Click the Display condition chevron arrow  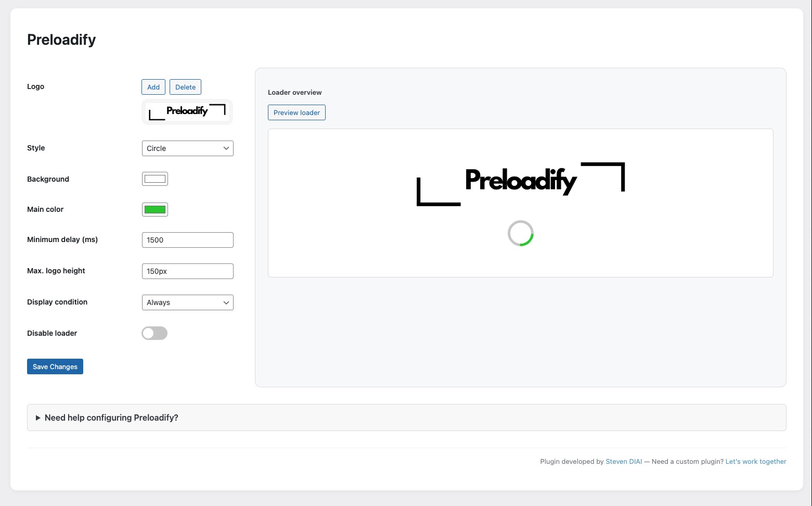226,302
